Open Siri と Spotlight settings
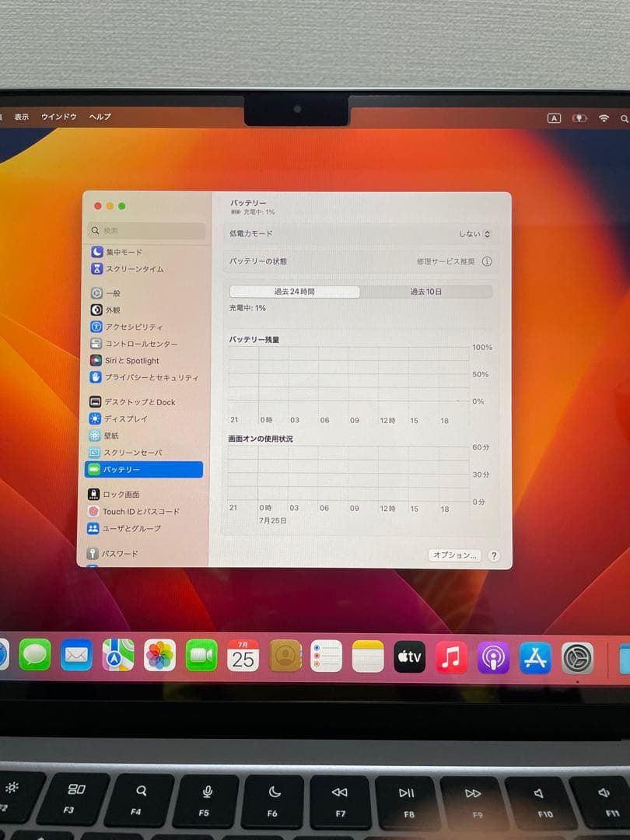The image size is (630, 840). (x=132, y=360)
